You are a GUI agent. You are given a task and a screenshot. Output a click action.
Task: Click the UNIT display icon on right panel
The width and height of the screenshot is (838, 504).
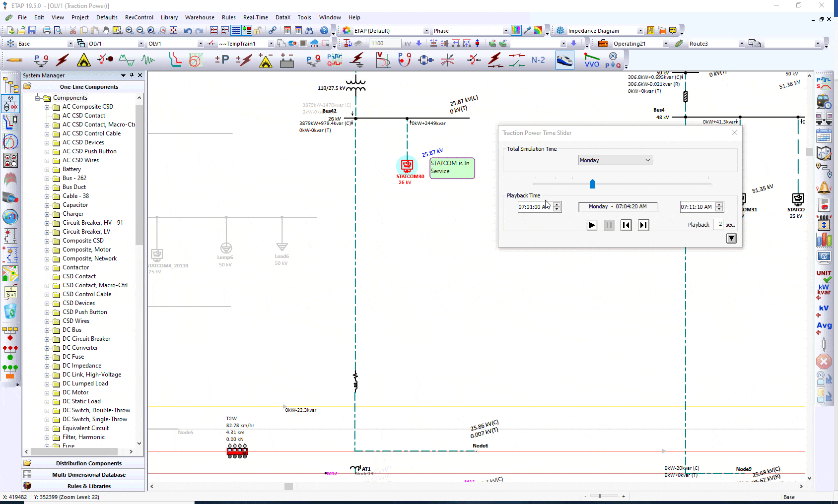point(824,272)
